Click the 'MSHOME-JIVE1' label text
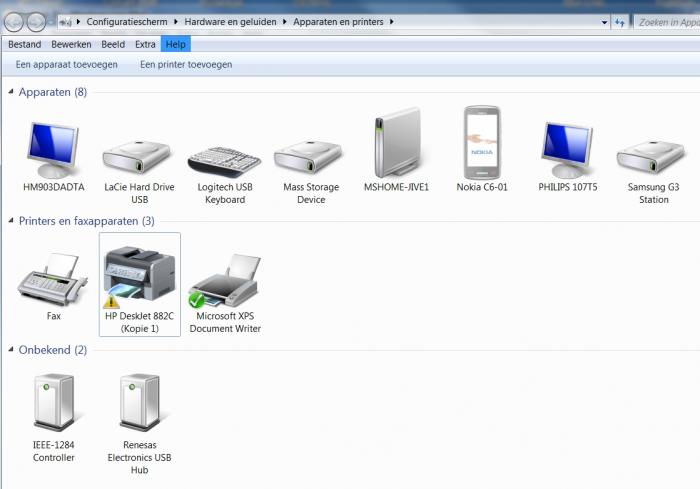This screenshot has height=489, width=700. [396, 187]
